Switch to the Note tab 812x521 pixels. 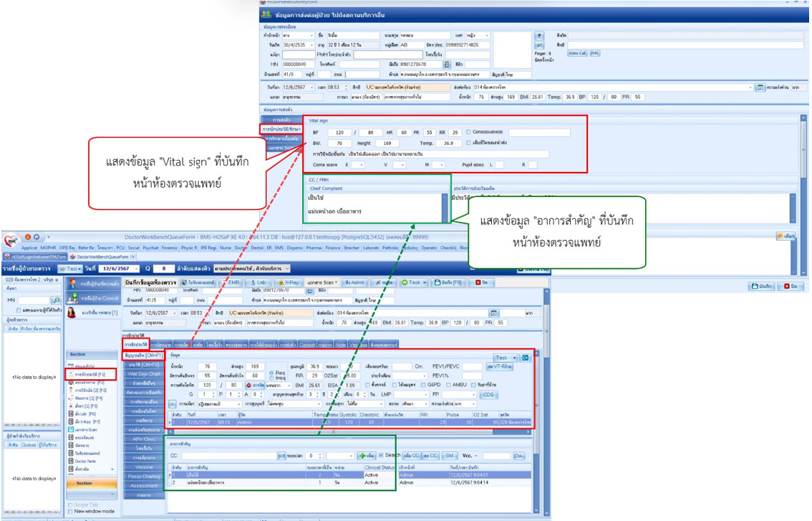tap(340, 345)
